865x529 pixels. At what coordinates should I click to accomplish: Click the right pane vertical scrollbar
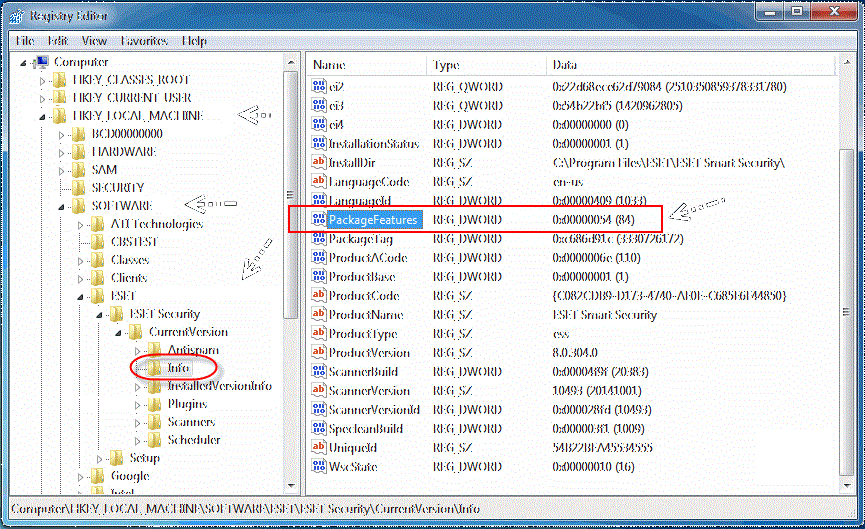click(x=847, y=300)
